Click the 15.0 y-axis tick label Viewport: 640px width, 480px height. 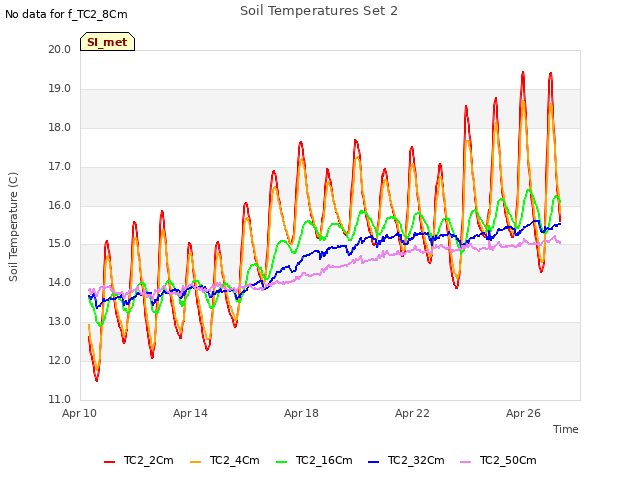[60, 244]
